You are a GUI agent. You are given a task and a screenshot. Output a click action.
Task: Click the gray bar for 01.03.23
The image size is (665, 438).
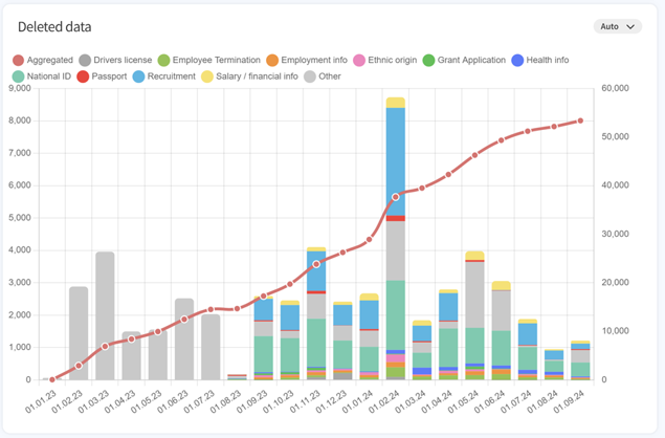point(105,315)
